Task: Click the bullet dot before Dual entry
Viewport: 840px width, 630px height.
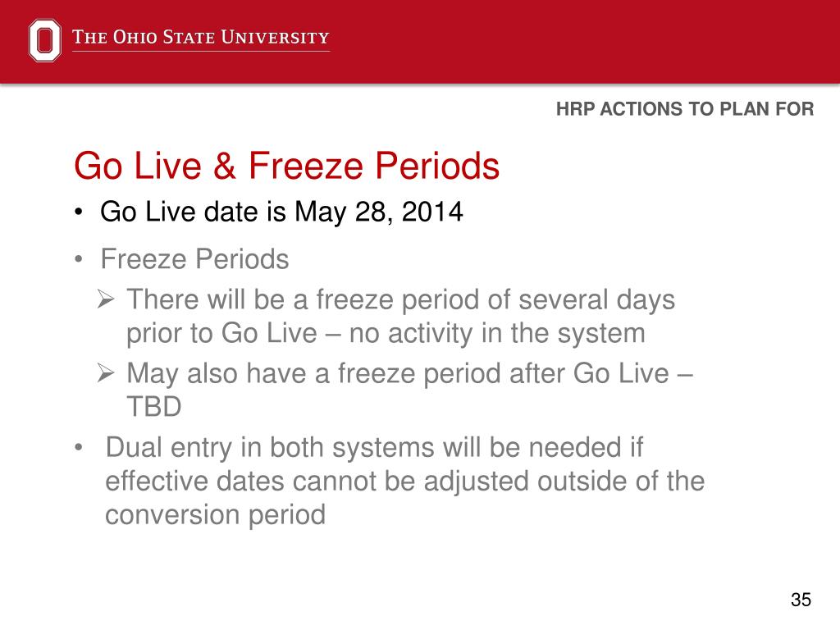Action: point(79,448)
